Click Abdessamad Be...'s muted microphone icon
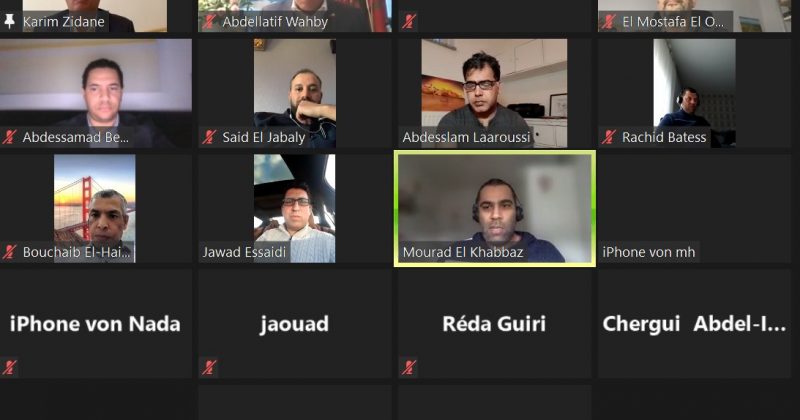This screenshot has width=800, height=420. click(9, 137)
